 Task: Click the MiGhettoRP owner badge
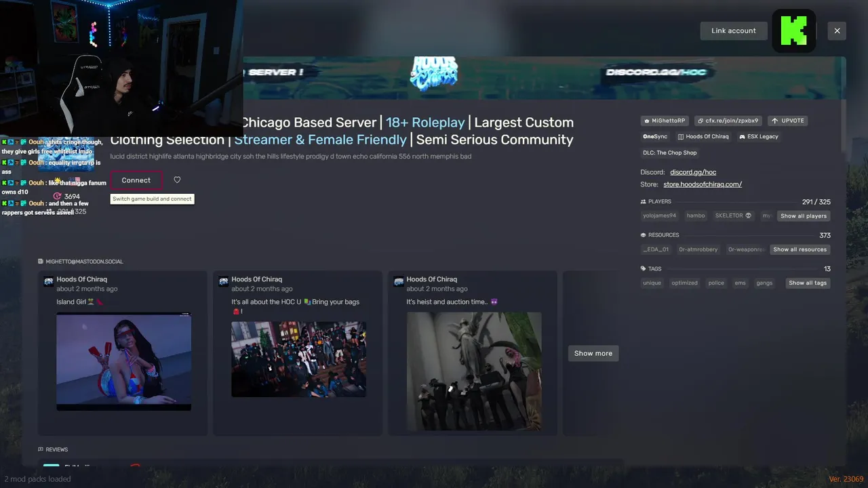tap(665, 121)
